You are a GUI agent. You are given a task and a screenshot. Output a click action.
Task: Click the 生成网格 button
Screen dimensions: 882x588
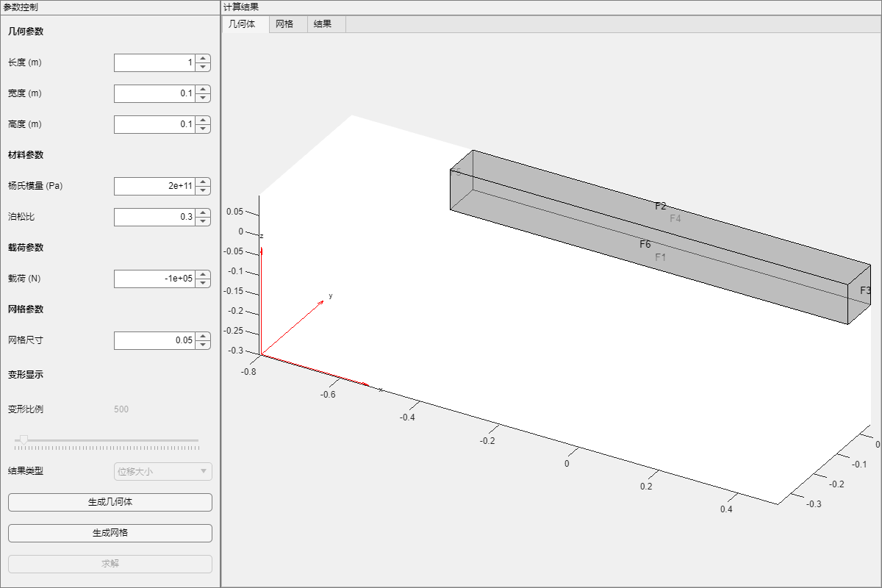tap(110, 534)
